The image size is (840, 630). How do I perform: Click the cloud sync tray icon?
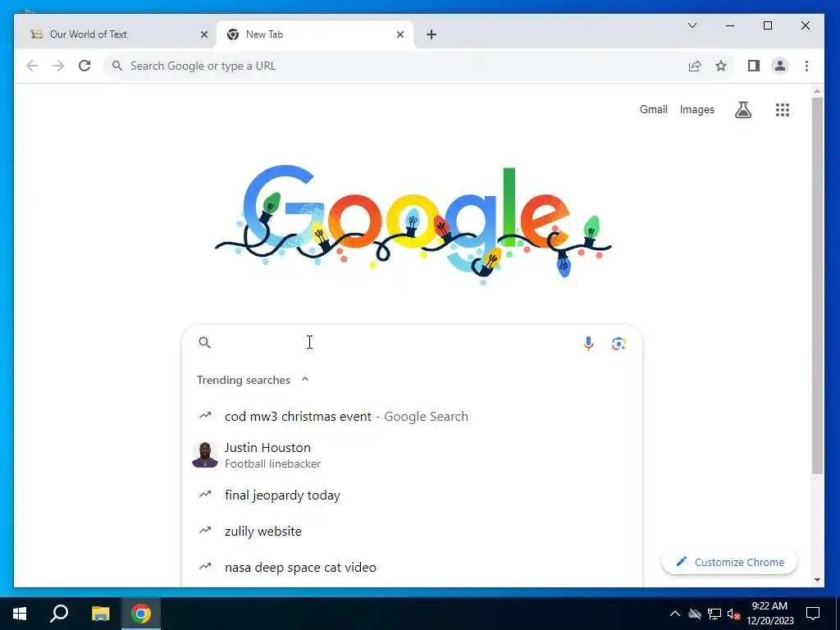695,614
